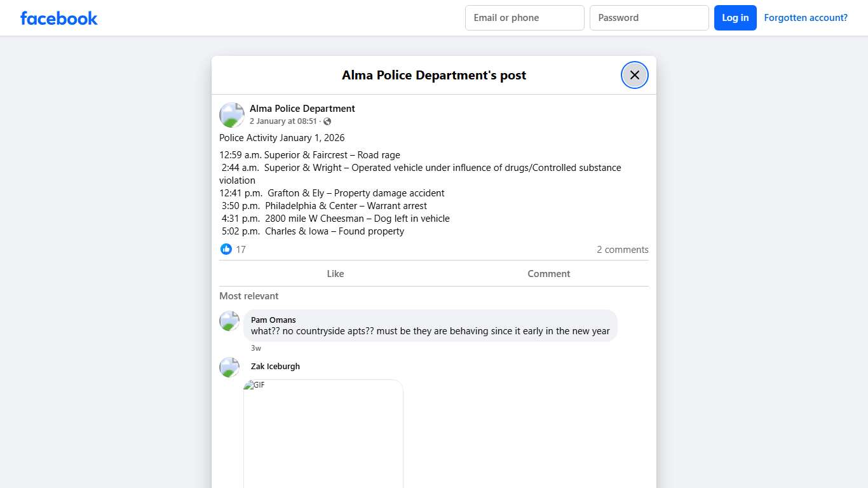View who reacted by clicking 17
Screen dimensions: 868x488
tap(241, 249)
